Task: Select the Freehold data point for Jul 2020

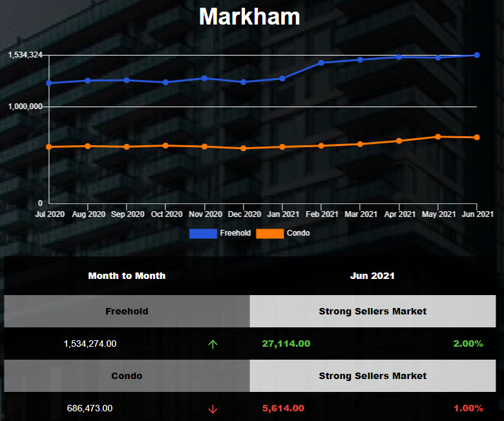Action: point(49,83)
